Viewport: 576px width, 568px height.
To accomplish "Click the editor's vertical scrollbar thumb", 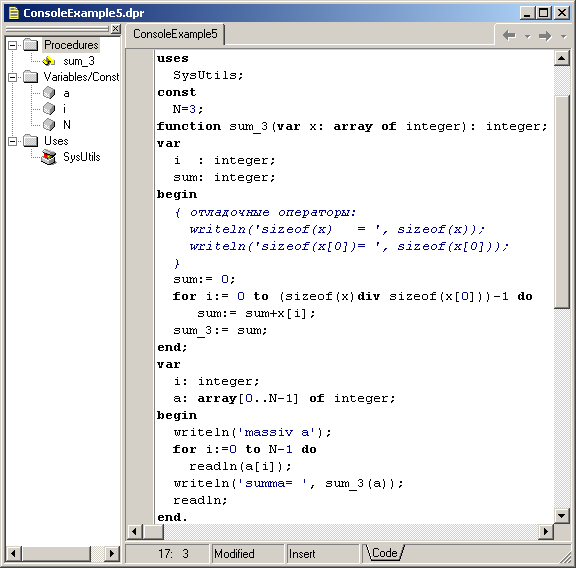I will pos(562,202).
